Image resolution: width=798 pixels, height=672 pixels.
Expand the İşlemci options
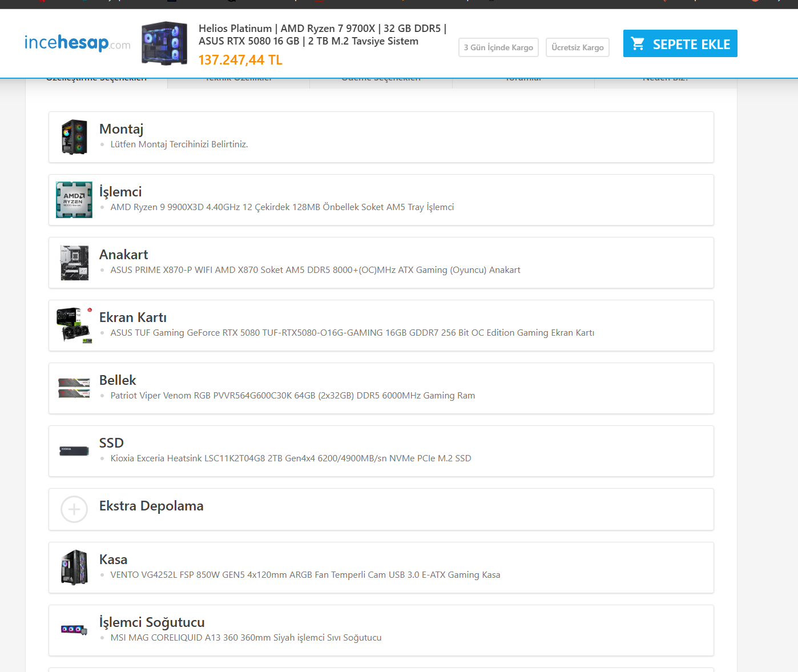point(381,200)
